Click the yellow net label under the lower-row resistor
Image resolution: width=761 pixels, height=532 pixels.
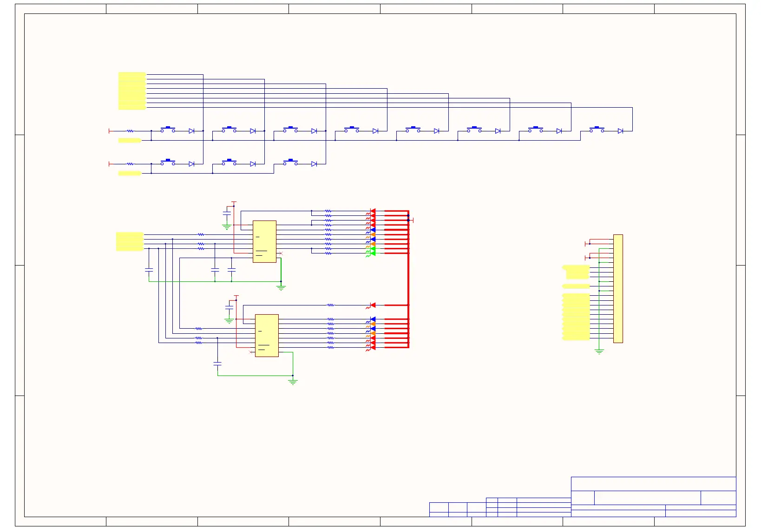point(130,173)
